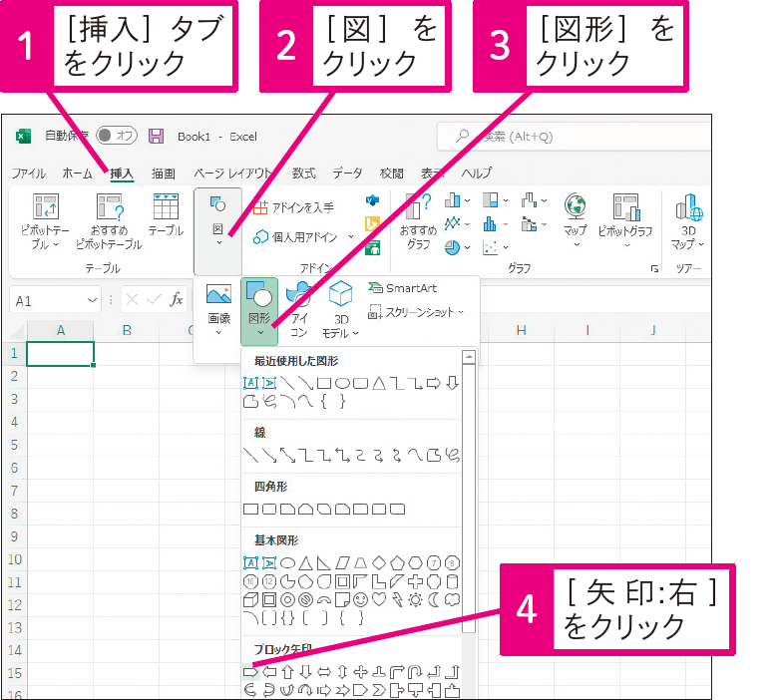Image resolution: width=781 pixels, height=700 pixels.
Task: Choose the smiley face basic shape
Action: 361,600
